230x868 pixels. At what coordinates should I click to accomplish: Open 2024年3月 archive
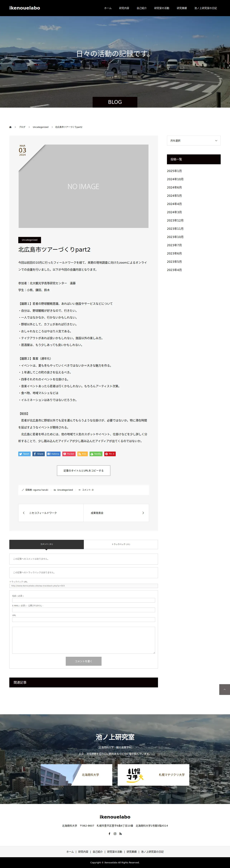pos(174,212)
